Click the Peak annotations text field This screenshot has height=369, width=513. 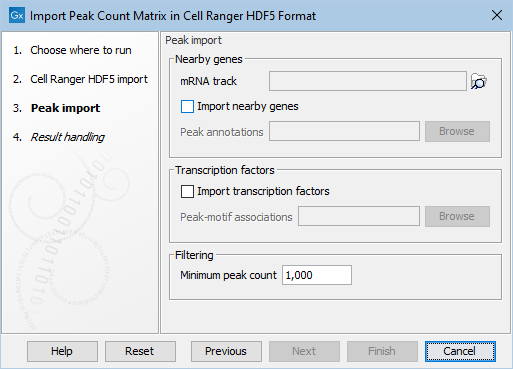[344, 131]
